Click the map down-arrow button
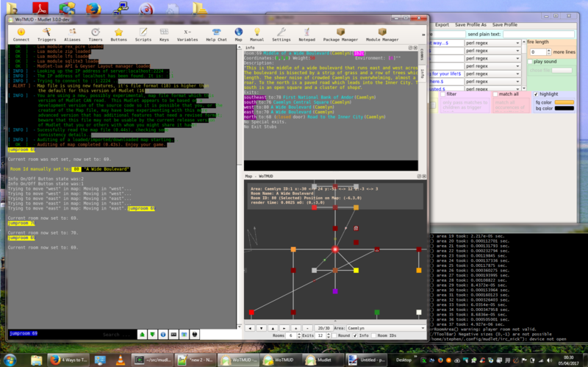 click(262, 328)
